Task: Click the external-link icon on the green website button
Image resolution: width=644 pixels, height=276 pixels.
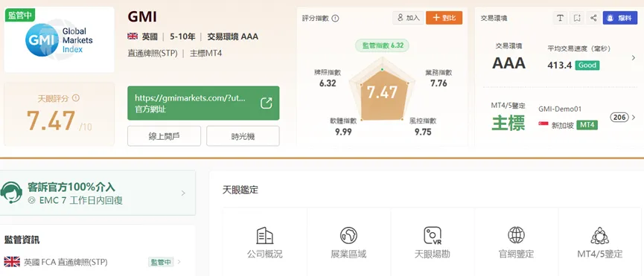Action: click(x=266, y=103)
